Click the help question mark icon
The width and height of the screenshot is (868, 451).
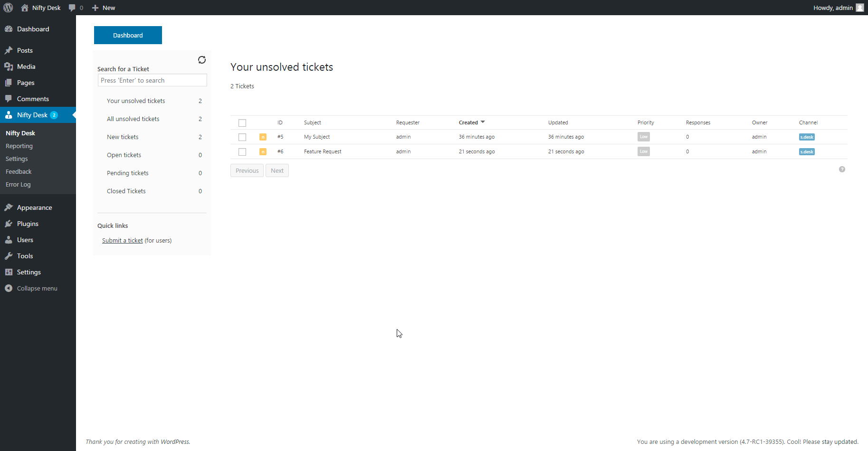(x=842, y=169)
